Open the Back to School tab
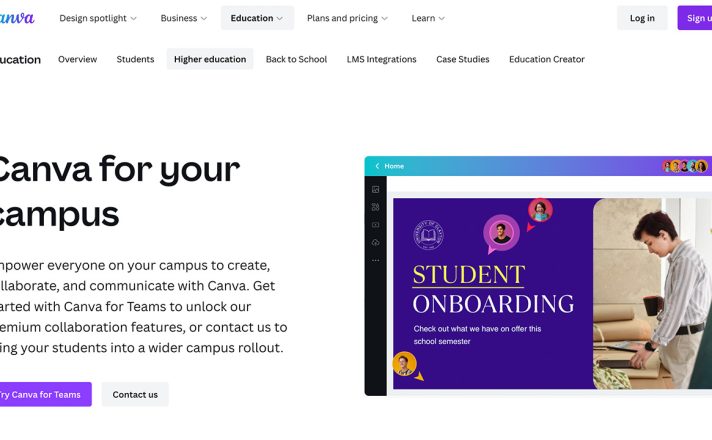The width and height of the screenshot is (712, 440). click(x=296, y=59)
